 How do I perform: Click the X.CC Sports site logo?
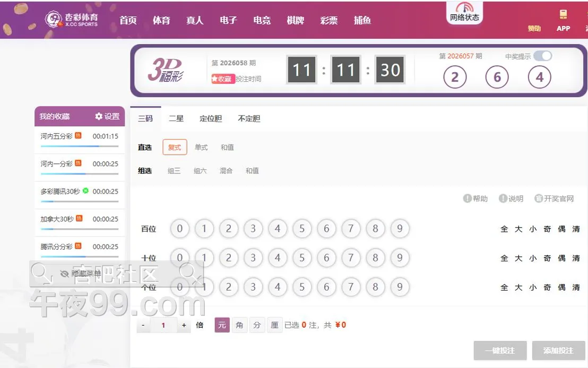[x=71, y=20]
